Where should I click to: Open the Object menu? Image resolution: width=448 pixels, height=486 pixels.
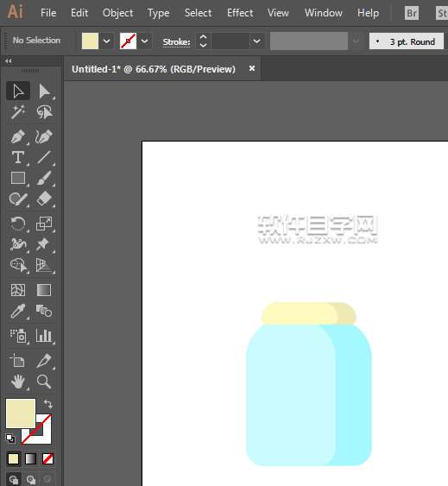click(117, 13)
